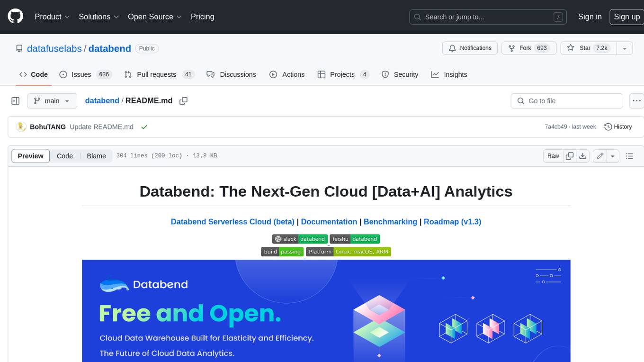This screenshot has height=362, width=644.
Task: Show the commit status check mark
Action: tap(144, 127)
